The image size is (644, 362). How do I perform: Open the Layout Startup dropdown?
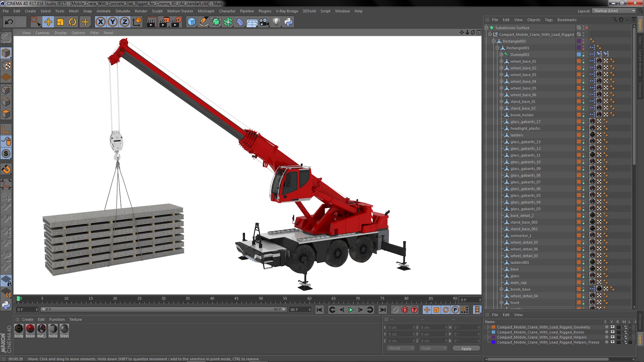pos(614,11)
